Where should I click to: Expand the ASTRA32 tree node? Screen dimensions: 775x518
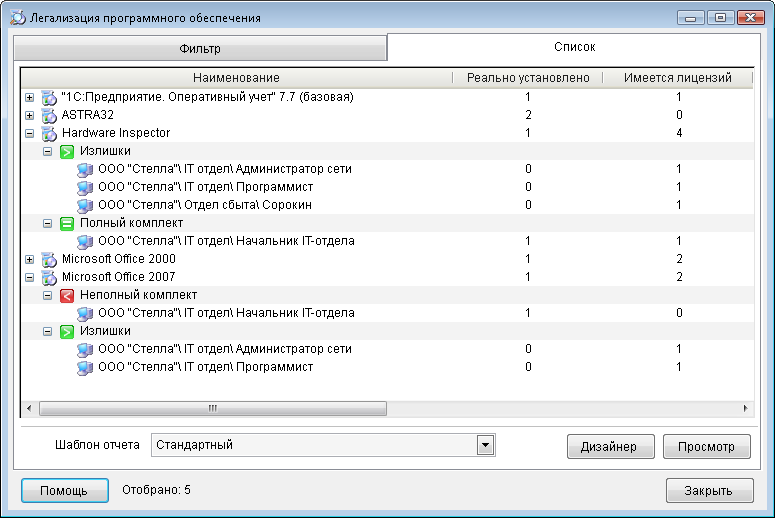tap(30, 115)
